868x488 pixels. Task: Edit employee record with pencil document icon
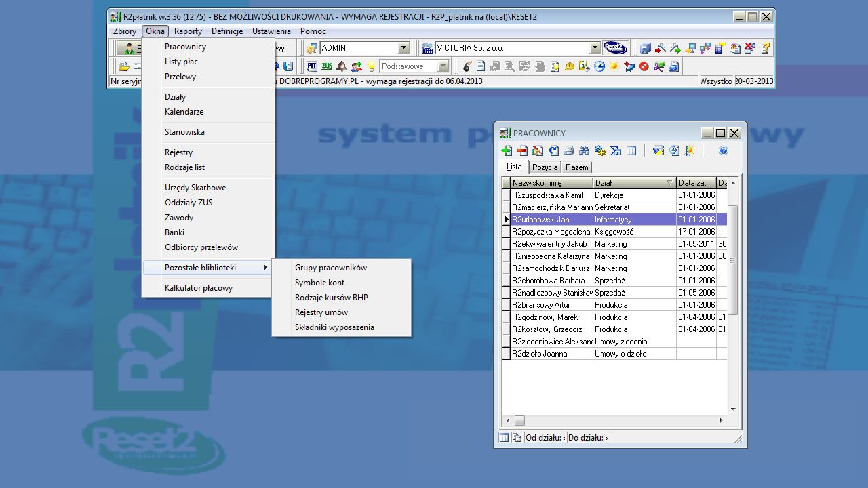(538, 150)
